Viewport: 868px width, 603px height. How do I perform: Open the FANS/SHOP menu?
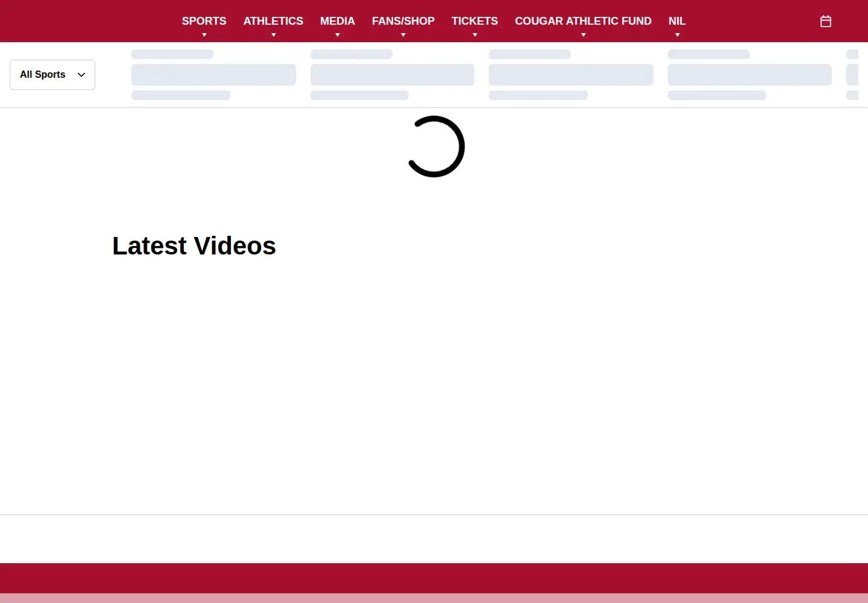403,21
